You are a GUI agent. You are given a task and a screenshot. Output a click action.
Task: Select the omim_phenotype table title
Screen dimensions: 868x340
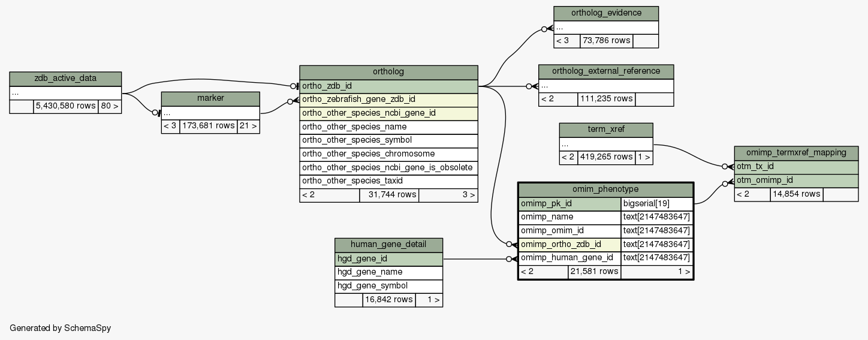click(605, 189)
